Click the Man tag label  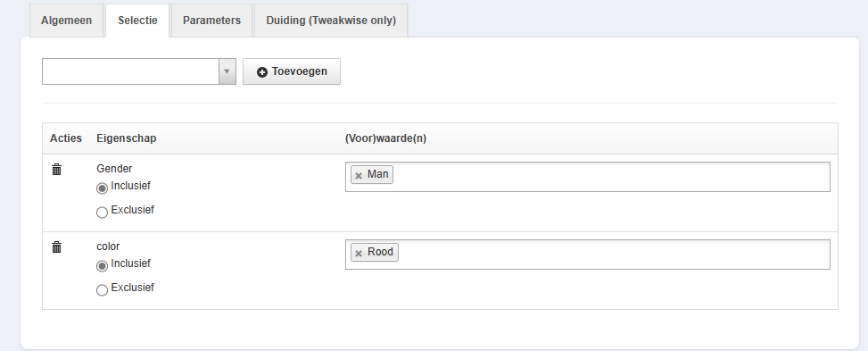click(x=378, y=174)
